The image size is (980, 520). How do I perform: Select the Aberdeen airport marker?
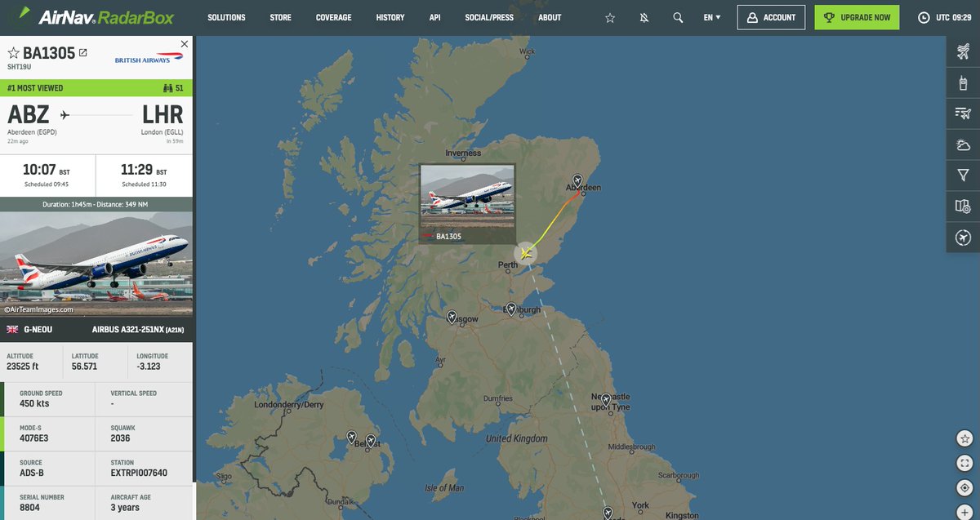coord(578,180)
